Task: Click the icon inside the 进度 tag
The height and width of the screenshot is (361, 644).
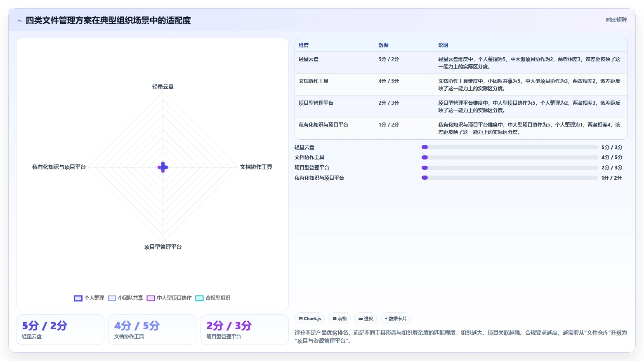Action: [x=361, y=319]
